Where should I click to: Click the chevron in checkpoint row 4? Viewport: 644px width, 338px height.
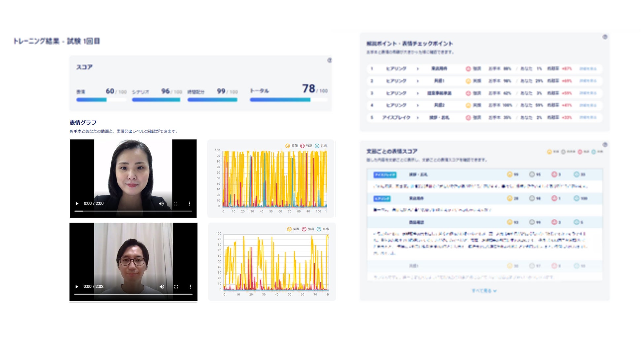[x=418, y=105]
